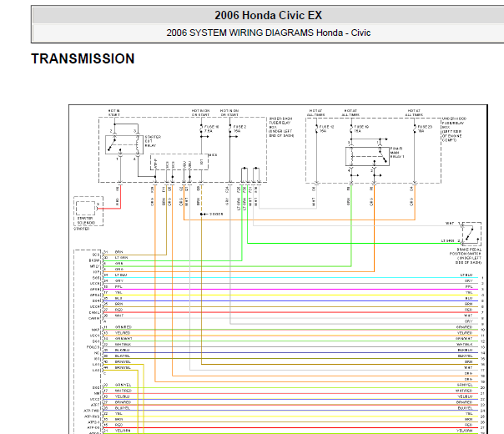Select the Starter Cut Relay schematic box

124,144
